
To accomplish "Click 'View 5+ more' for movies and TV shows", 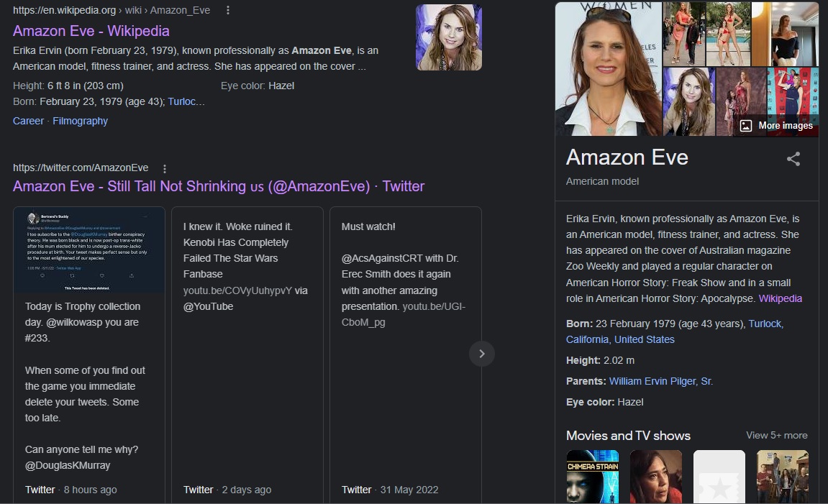I will [777, 436].
